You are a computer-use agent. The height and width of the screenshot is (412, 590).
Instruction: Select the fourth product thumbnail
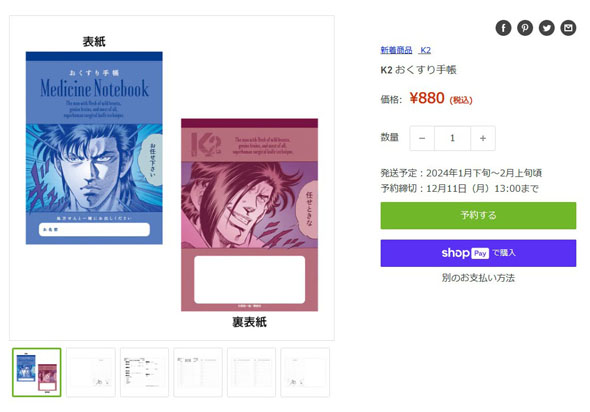point(198,372)
